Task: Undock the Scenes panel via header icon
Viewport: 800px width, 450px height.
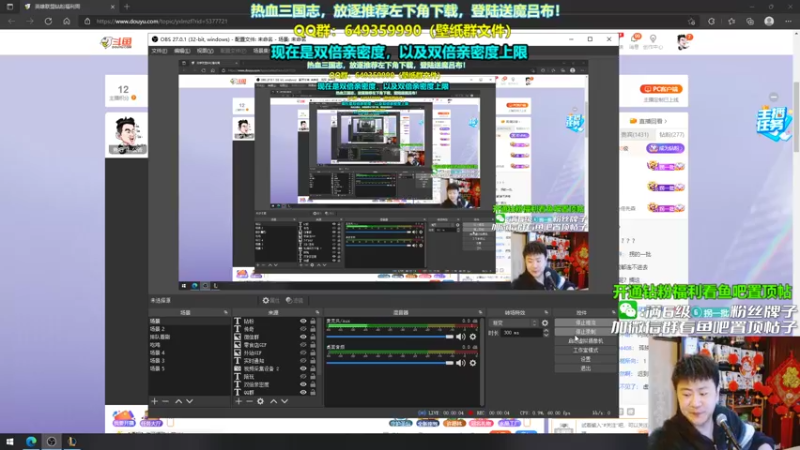Action: pyautogui.click(x=226, y=312)
